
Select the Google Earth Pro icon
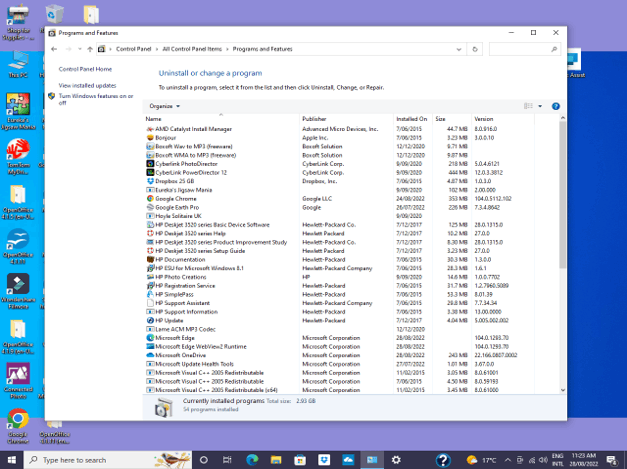point(150,208)
